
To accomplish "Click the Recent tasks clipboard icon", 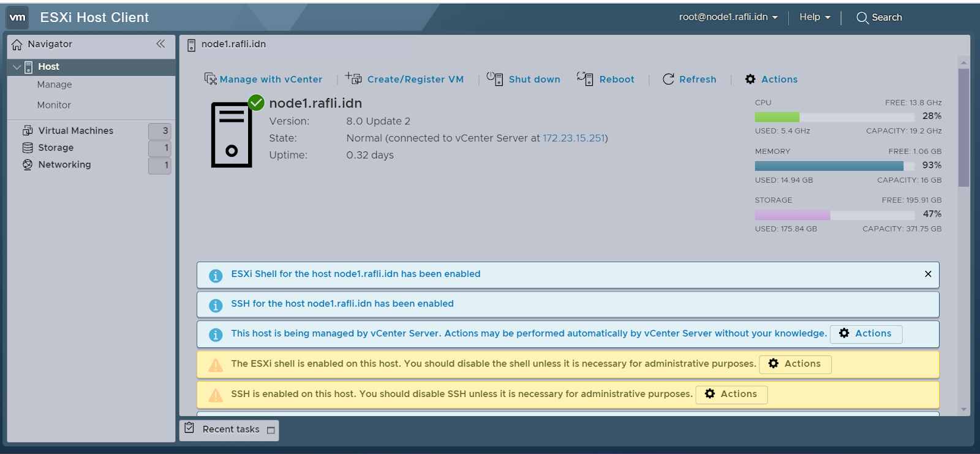I will [x=189, y=428].
